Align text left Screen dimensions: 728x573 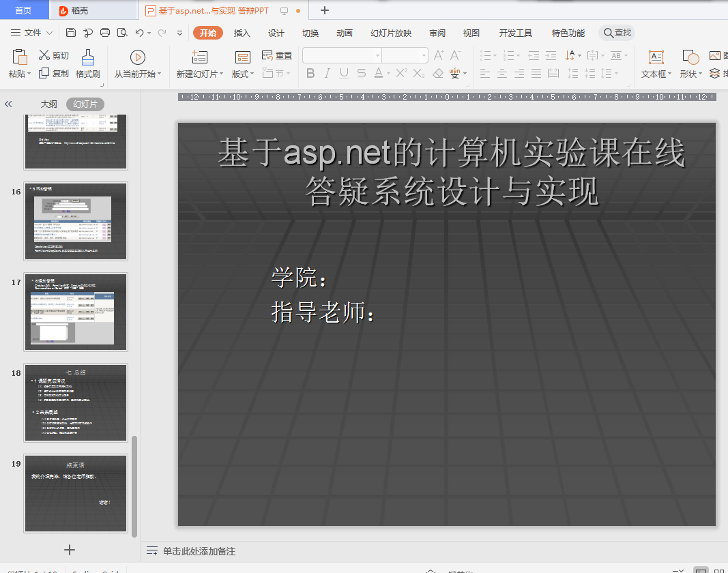pos(485,74)
